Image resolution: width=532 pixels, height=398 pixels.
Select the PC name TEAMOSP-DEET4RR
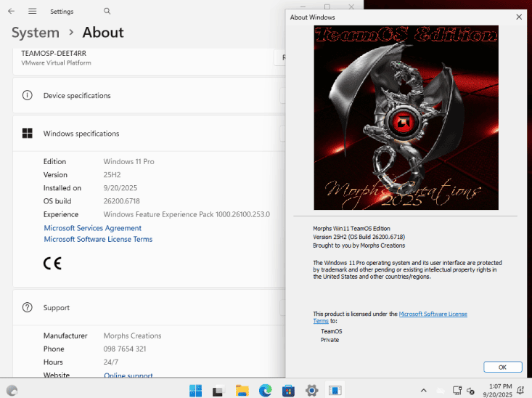54,53
